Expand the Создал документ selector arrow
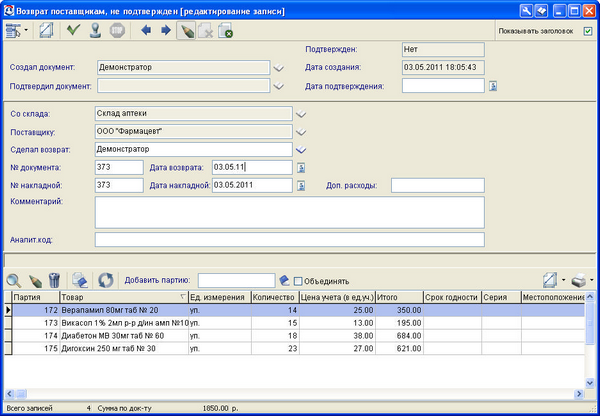The width and height of the screenshot is (600, 416). tap(279, 68)
